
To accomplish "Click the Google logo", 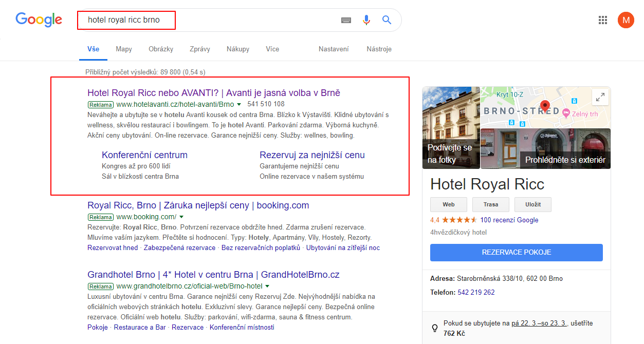I will (x=39, y=20).
